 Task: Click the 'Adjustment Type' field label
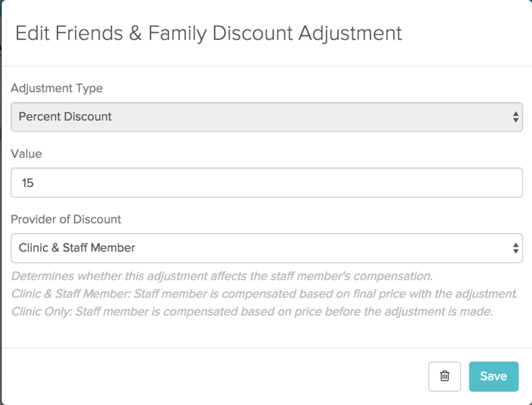point(57,88)
